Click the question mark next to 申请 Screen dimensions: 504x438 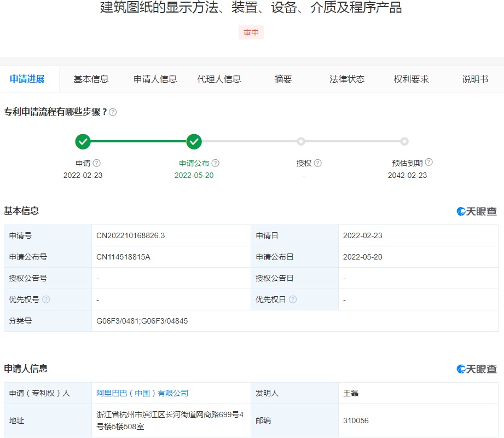click(97, 163)
